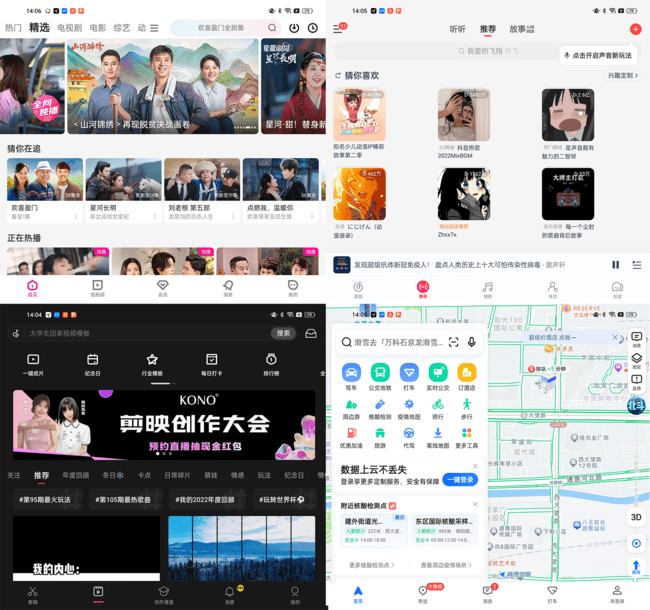Expand 更多核酸检测点 link in map app
650x610 pixels.
pyautogui.click(x=371, y=565)
